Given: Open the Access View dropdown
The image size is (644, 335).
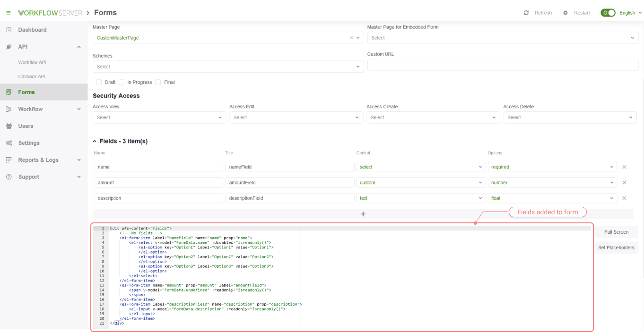Looking at the screenshot, I should pyautogui.click(x=159, y=117).
